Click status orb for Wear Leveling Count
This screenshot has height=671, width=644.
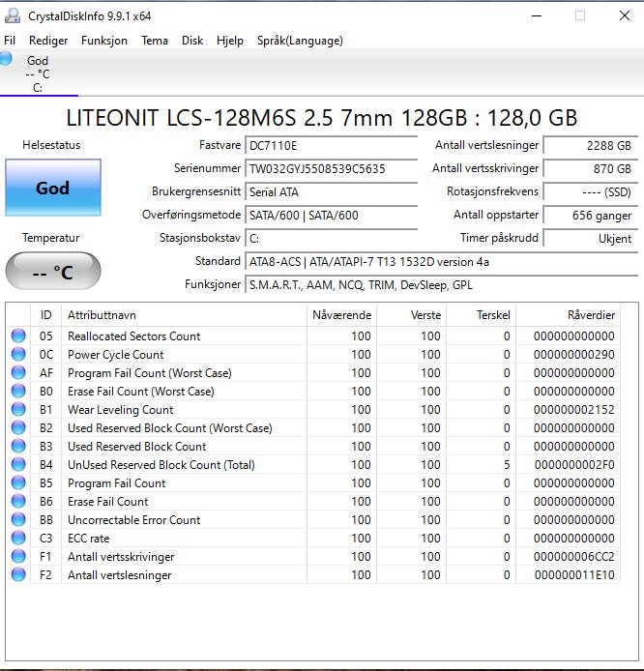(18, 409)
